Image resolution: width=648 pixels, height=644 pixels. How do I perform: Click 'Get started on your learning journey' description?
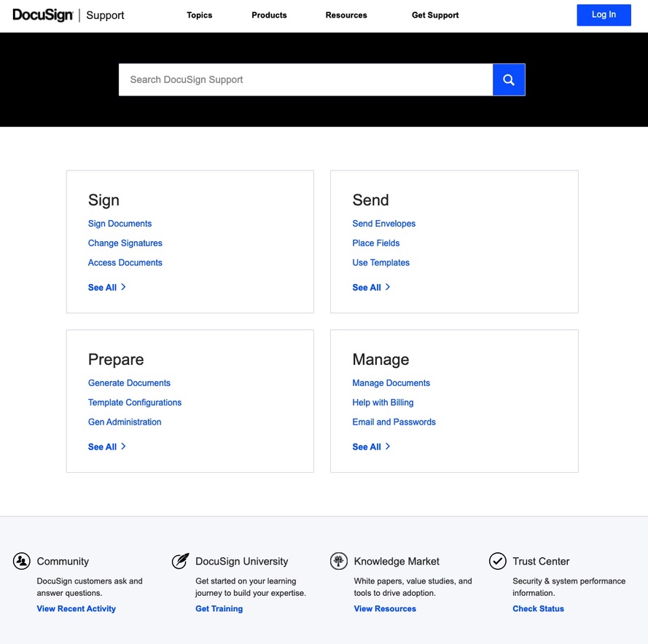[x=251, y=586]
